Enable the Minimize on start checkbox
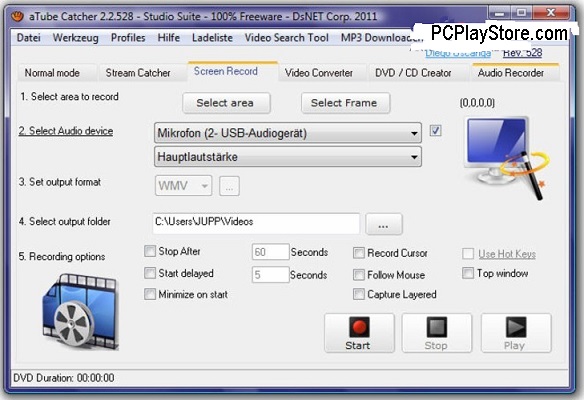The image size is (584, 400). point(150,294)
